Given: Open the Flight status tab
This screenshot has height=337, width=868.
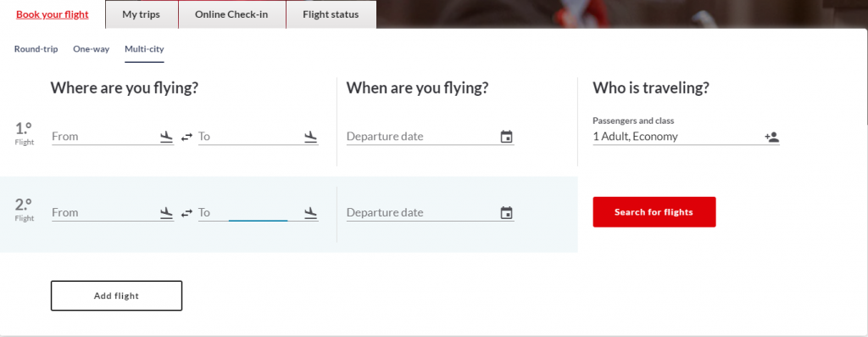Looking at the screenshot, I should [x=331, y=14].
